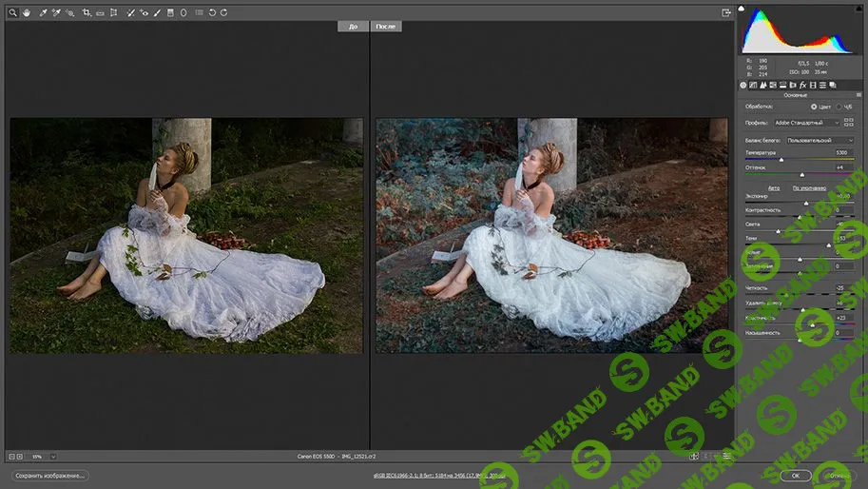
Task: Choose the Adjustment Brush tool
Action: coord(157,12)
